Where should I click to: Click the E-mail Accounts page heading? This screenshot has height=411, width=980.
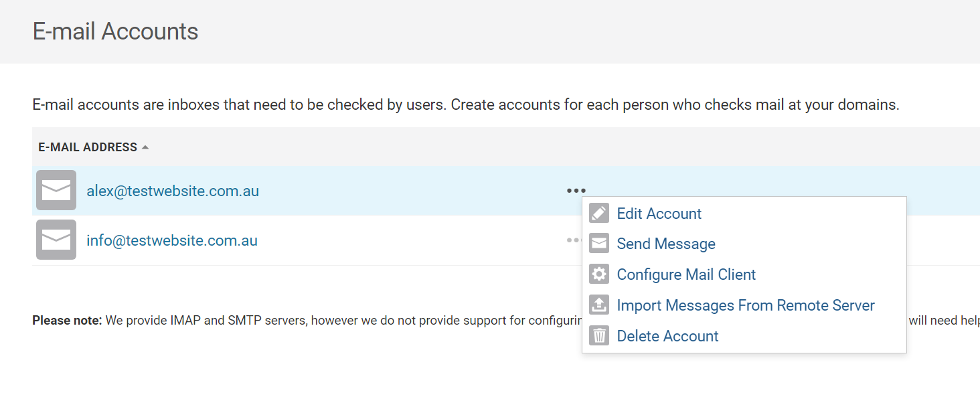(115, 31)
